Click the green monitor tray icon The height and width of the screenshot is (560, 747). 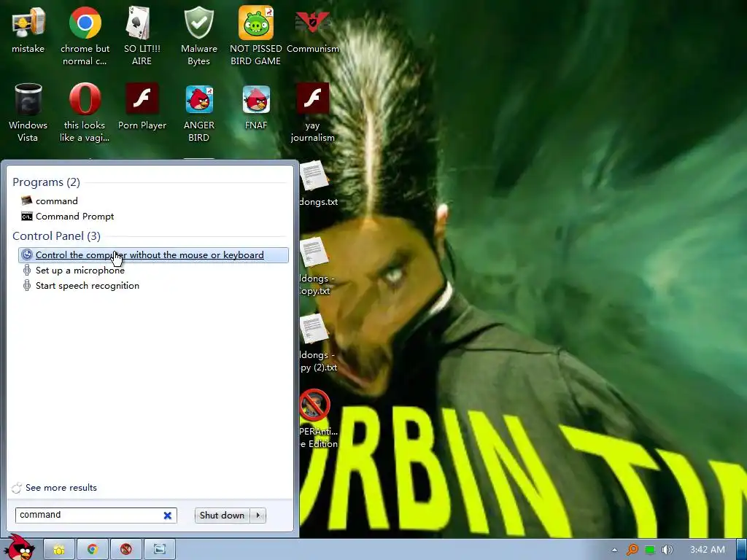coord(650,550)
